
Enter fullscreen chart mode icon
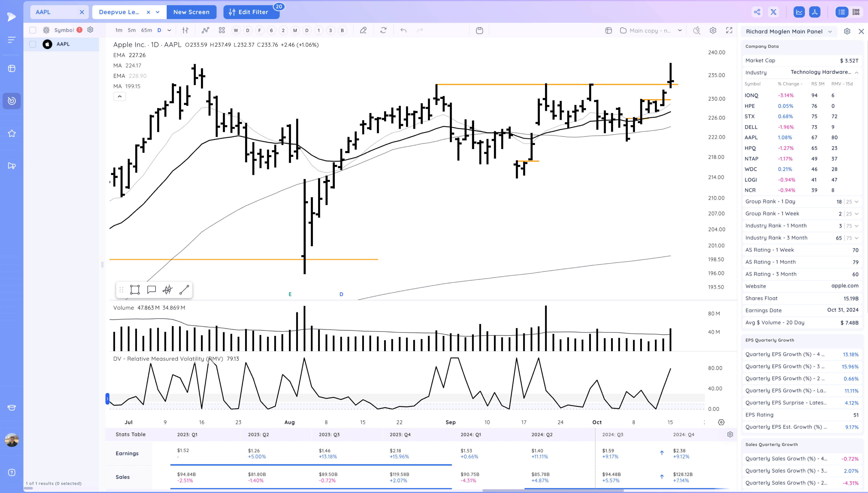[x=729, y=30]
